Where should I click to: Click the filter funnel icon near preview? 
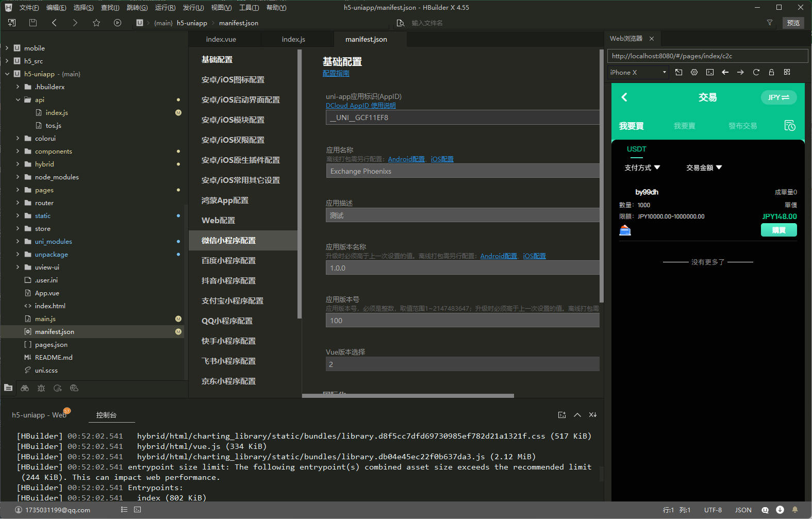[770, 23]
